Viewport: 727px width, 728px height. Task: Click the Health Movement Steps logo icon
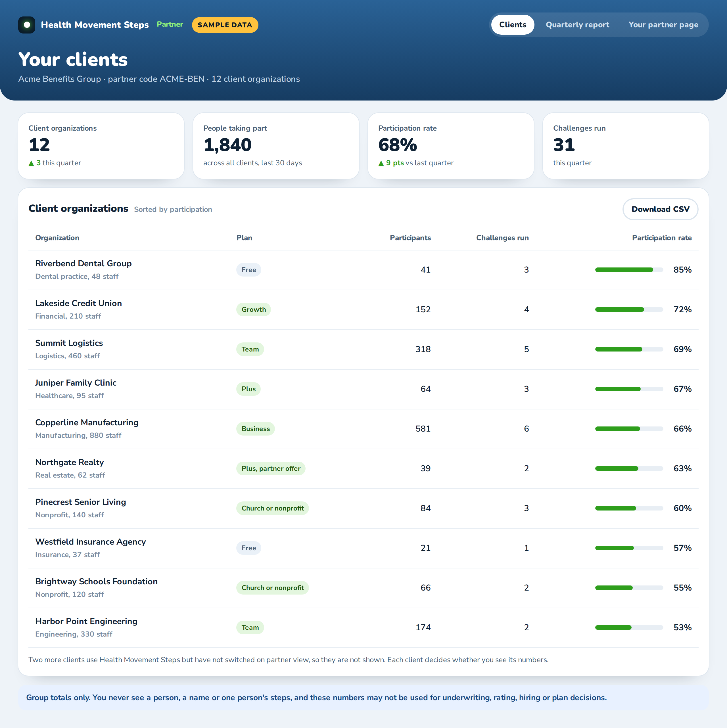tap(27, 25)
